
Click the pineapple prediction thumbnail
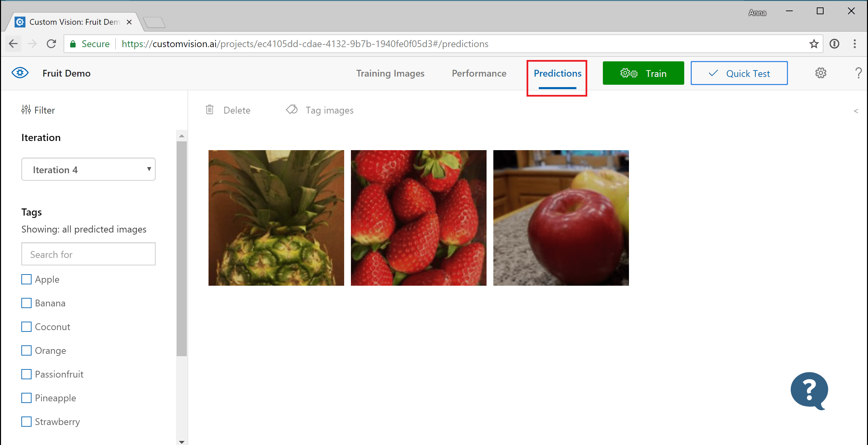276,218
